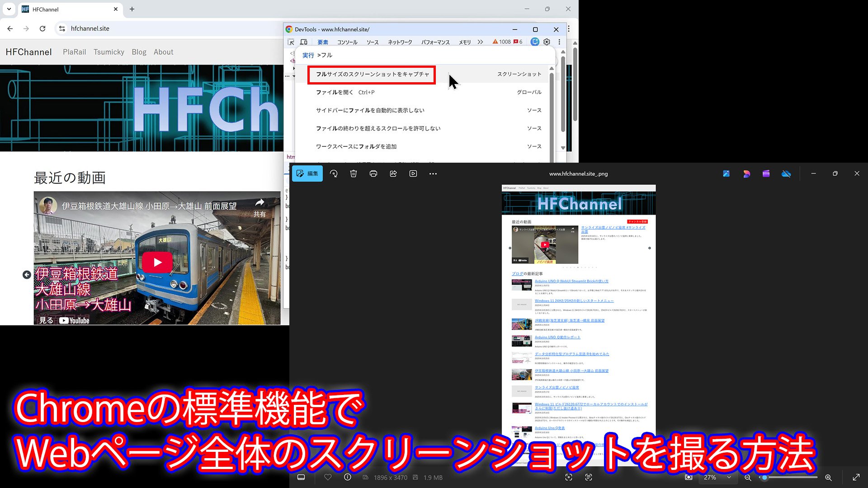Screen dimensions: 868x488
Task: Open the Clipchamp icon in the photo viewer
Action: tap(766, 174)
